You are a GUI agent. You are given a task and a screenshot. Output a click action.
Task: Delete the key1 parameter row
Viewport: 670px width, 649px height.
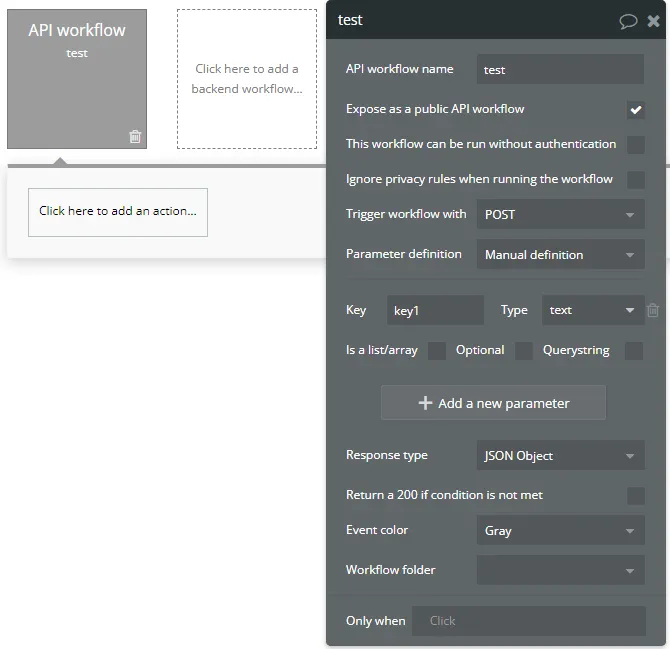pyautogui.click(x=653, y=311)
